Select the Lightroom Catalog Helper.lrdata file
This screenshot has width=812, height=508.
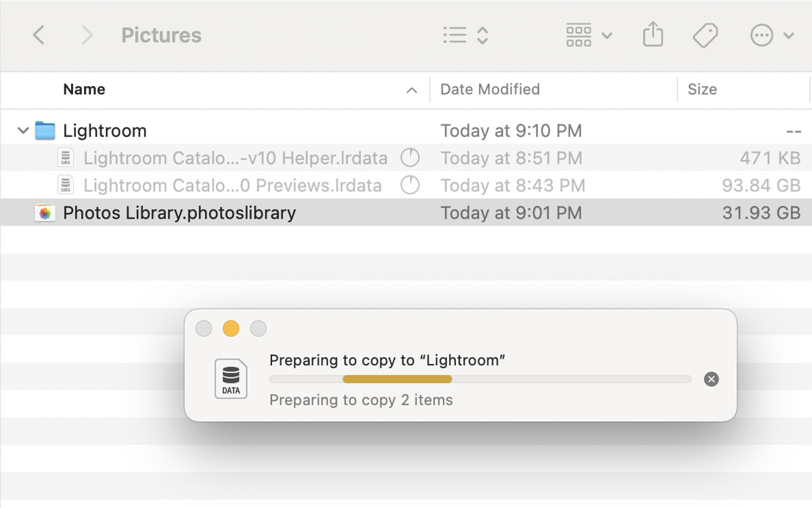pyautogui.click(x=235, y=158)
